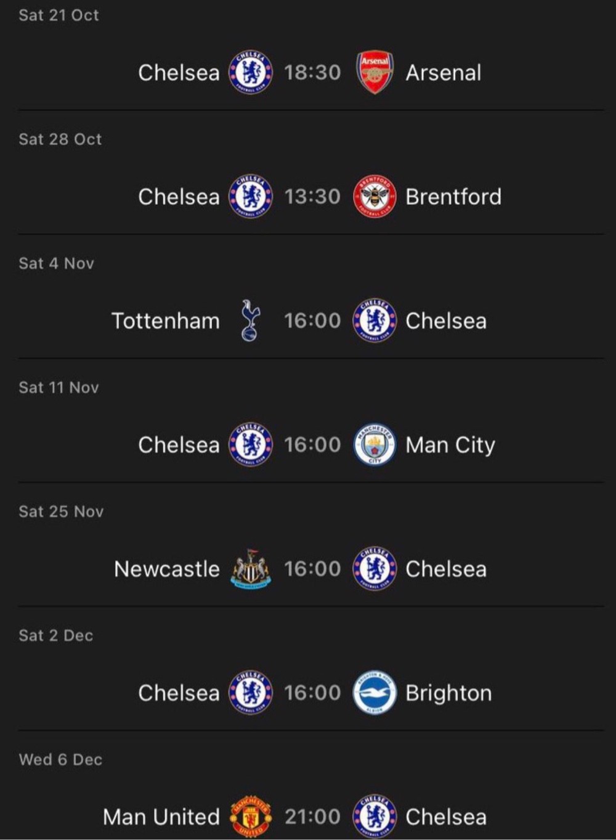Select the Sat 21 Oct date header

[59, 15]
